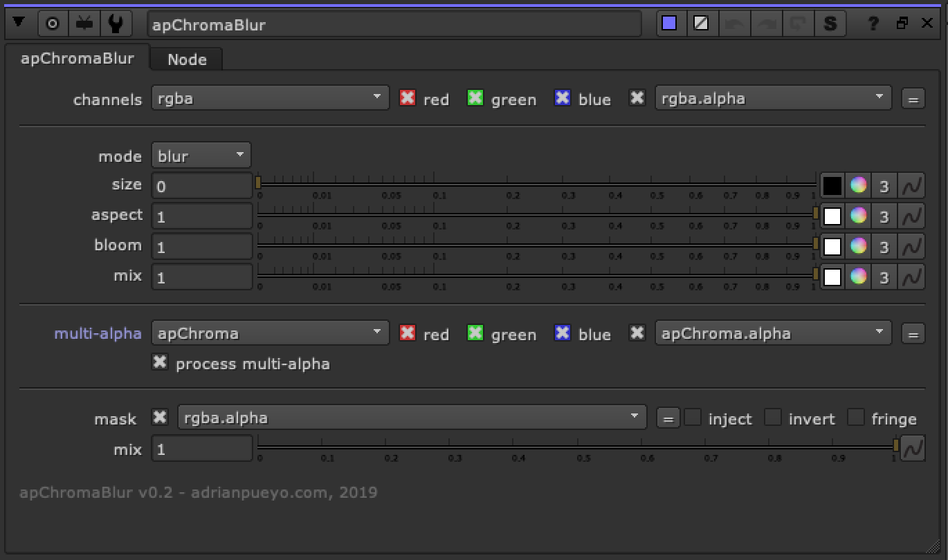
Task: Click the equals button beside rgba.alpha
Action: click(x=913, y=97)
